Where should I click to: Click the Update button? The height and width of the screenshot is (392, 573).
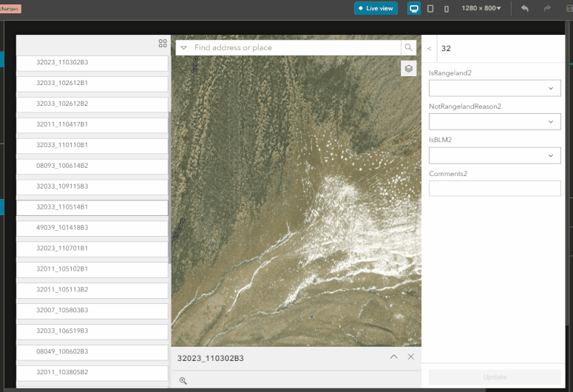point(495,377)
